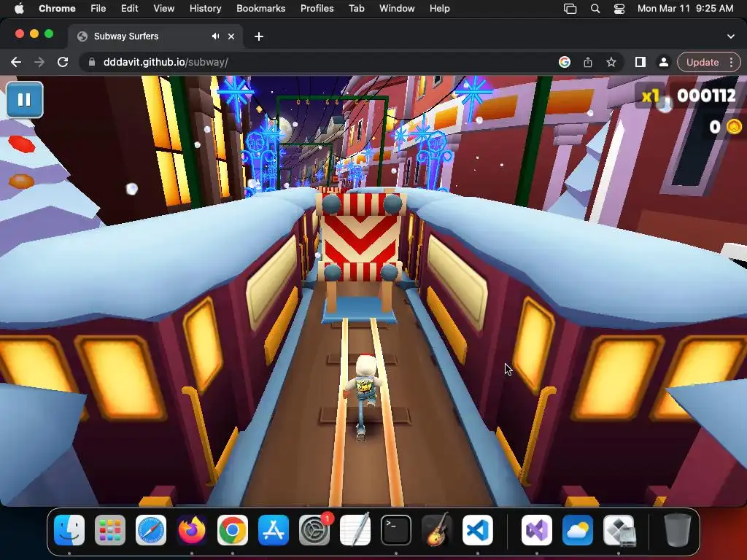Open Visual Studio Code from the dock
Image resolution: width=747 pixels, height=560 pixels.
[477, 530]
